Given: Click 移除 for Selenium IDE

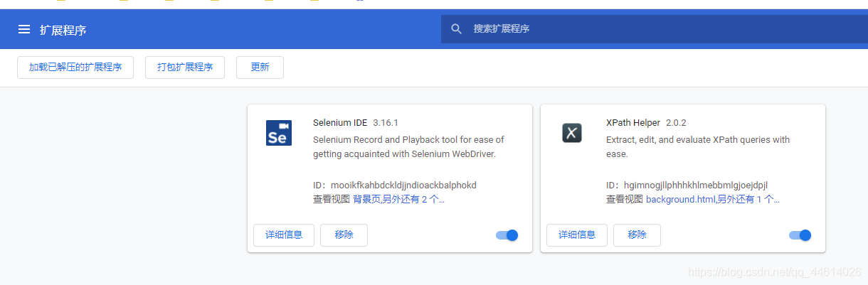Looking at the screenshot, I should pyautogui.click(x=344, y=235).
